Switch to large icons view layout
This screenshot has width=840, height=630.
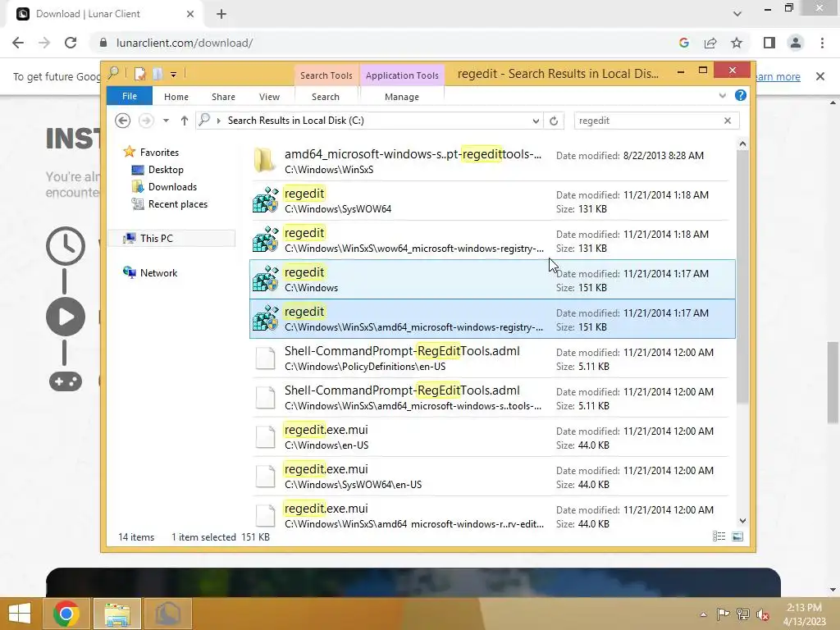[x=737, y=536]
